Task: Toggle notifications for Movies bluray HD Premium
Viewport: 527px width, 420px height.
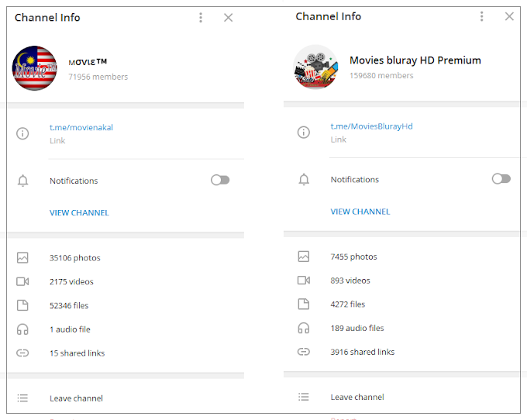Action: (501, 179)
